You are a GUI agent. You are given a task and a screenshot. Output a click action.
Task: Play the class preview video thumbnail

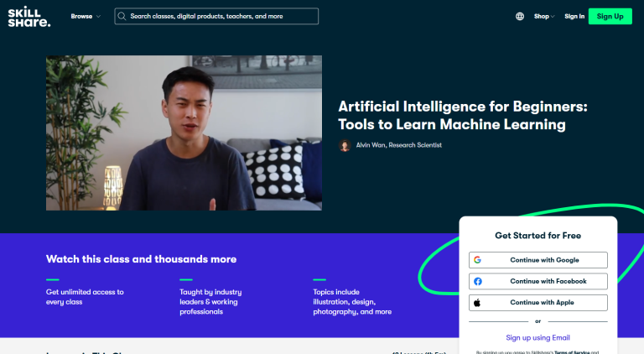coord(184,133)
